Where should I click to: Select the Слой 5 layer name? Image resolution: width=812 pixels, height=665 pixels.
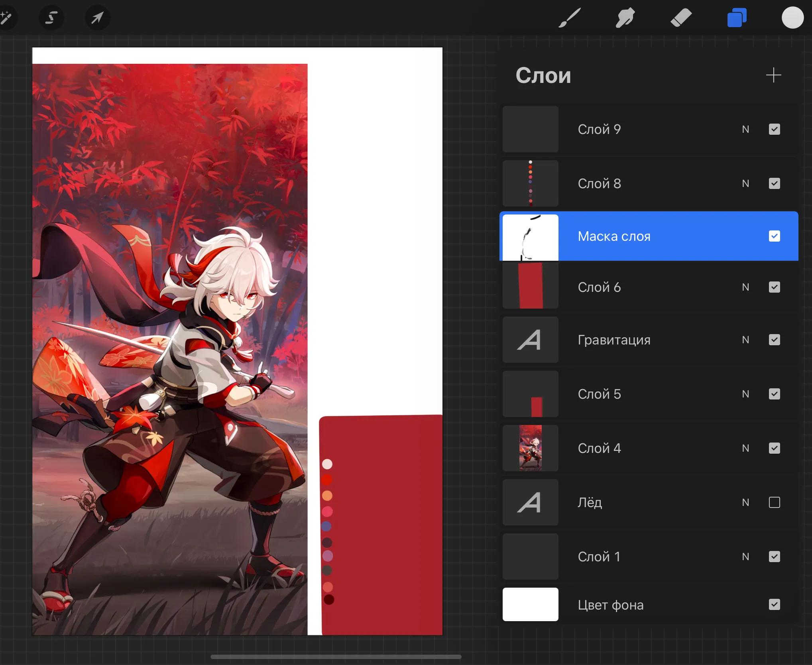[x=599, y=394]
